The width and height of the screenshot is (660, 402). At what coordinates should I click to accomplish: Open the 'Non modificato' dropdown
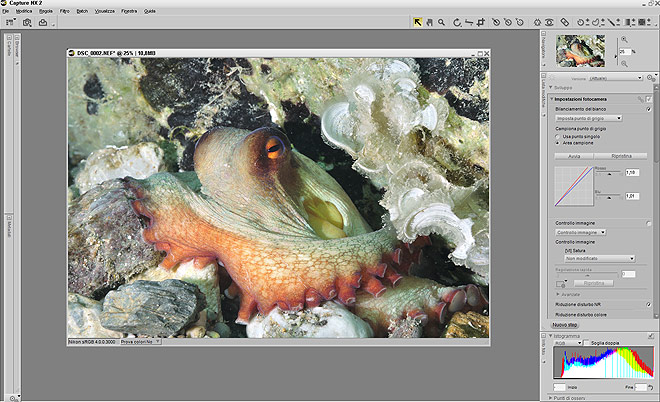click(599, 258)
